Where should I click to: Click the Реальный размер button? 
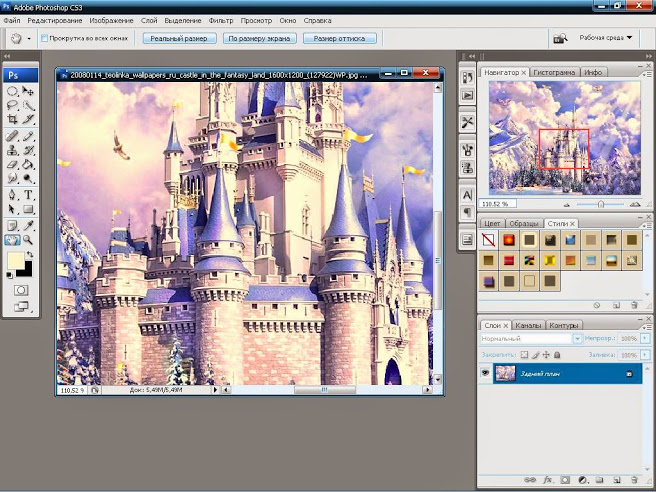(179, 38)
